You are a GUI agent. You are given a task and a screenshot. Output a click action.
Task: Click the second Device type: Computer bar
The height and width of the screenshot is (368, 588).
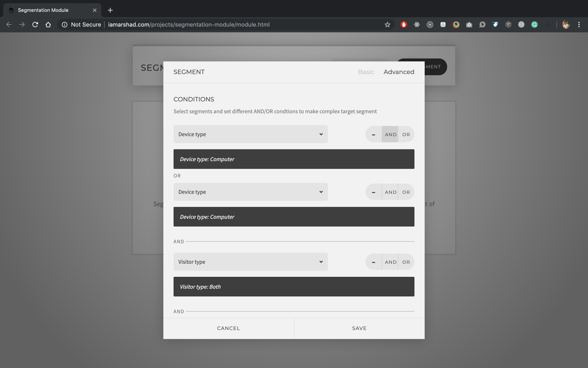(294, 217)
